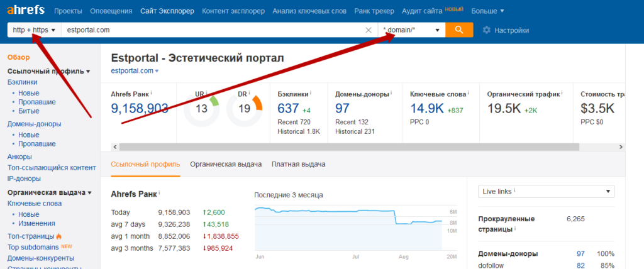Switch to the Органическая выдача tab
Image resolution: width=644 pixels, height=269 pixels.
pyautogui.click(x=226, y=164)
